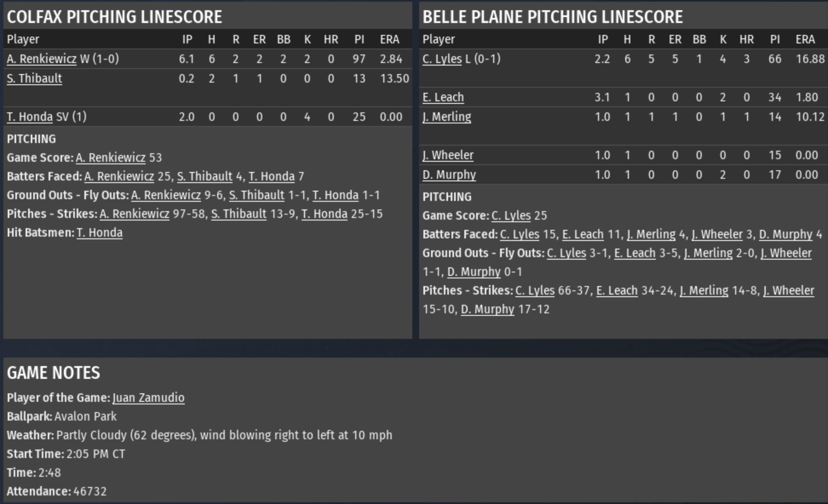
Task: Open Player of the Game Juan Zamudio
Action: (148, 398)
